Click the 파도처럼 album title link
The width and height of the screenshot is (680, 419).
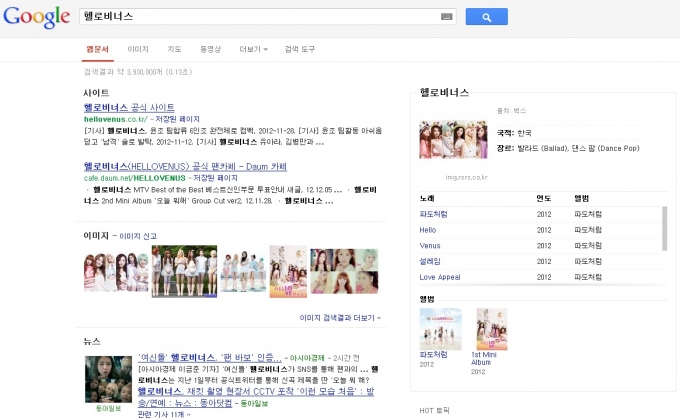(x=433, y=354)
